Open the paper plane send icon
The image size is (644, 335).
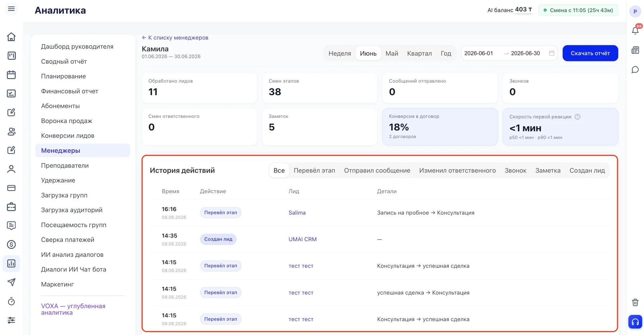[x=11, y=282]
